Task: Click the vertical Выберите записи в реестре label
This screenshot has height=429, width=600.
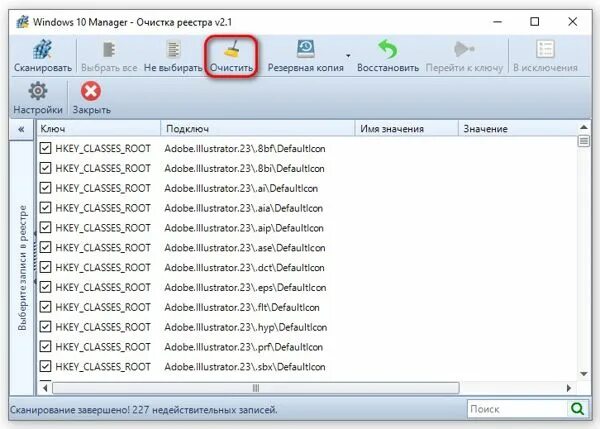Action: click(x=23, y=268)
